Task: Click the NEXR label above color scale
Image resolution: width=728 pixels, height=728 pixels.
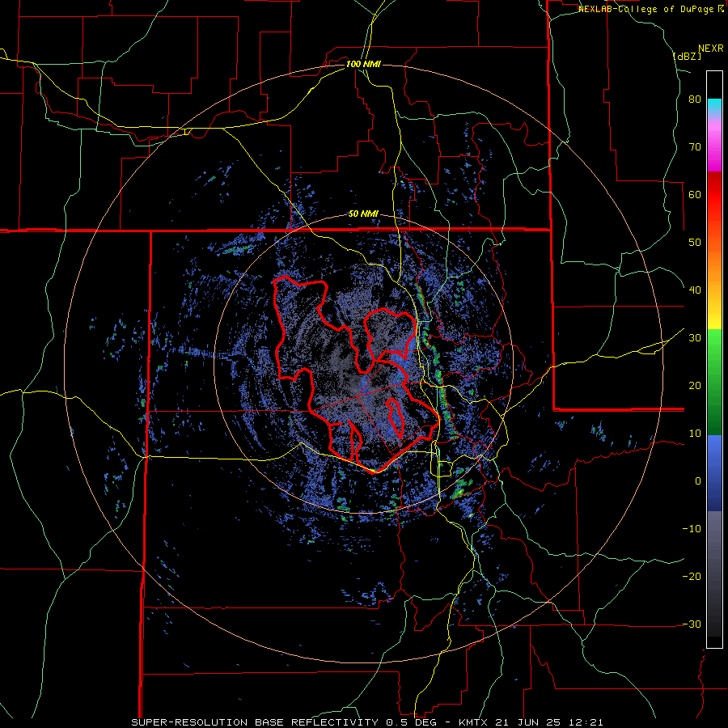Action: click(710, 49)
